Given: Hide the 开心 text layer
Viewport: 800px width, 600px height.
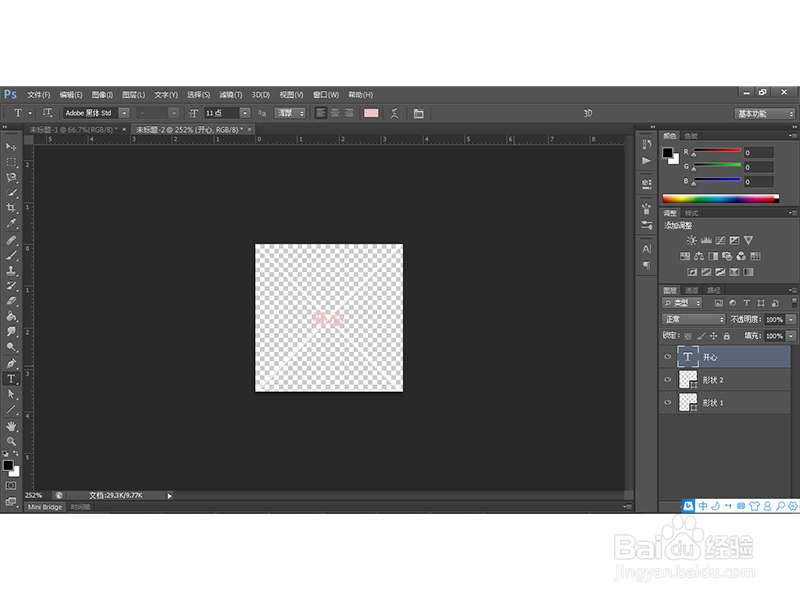Looking at the screenshot, I should coord(667,357).
